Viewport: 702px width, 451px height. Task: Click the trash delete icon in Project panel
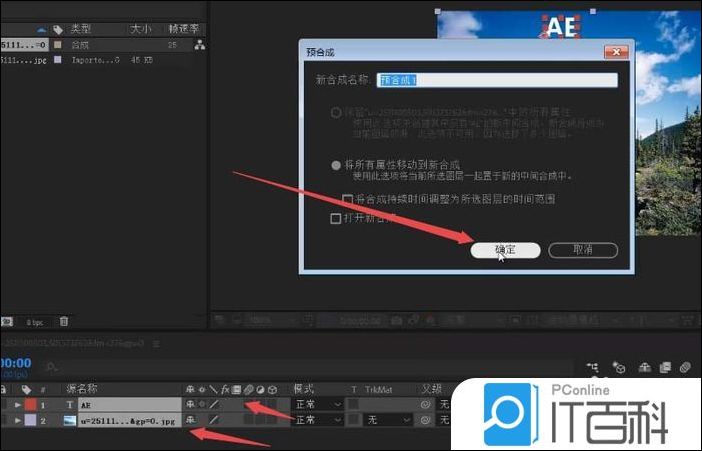pyautogui.click(x=64, y=321)
